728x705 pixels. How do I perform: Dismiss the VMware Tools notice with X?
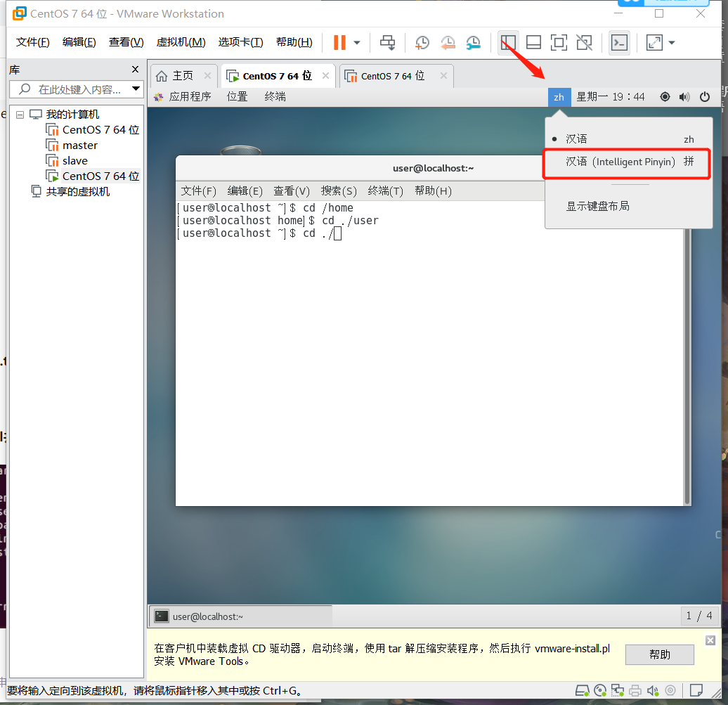[710, 640]
